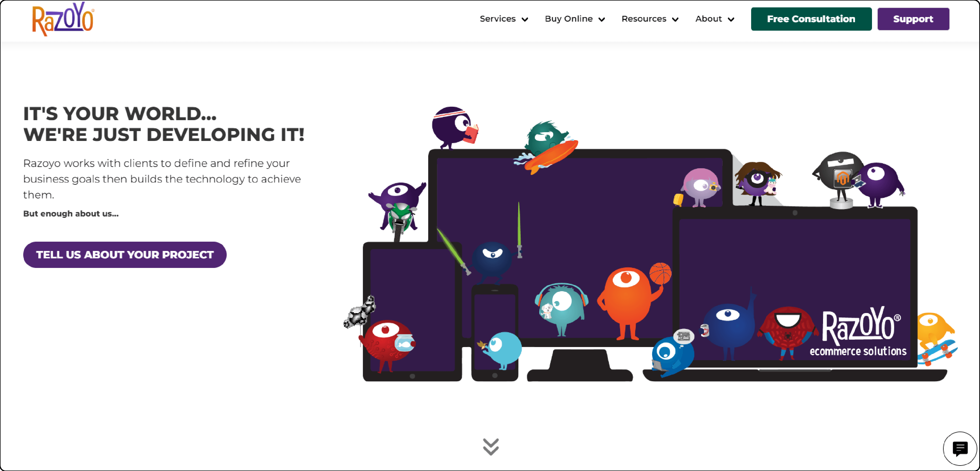This screenshot has height=471, width=980.
Task: Click the Razoyo logo in the header
Action: click(x=63, y=19)
